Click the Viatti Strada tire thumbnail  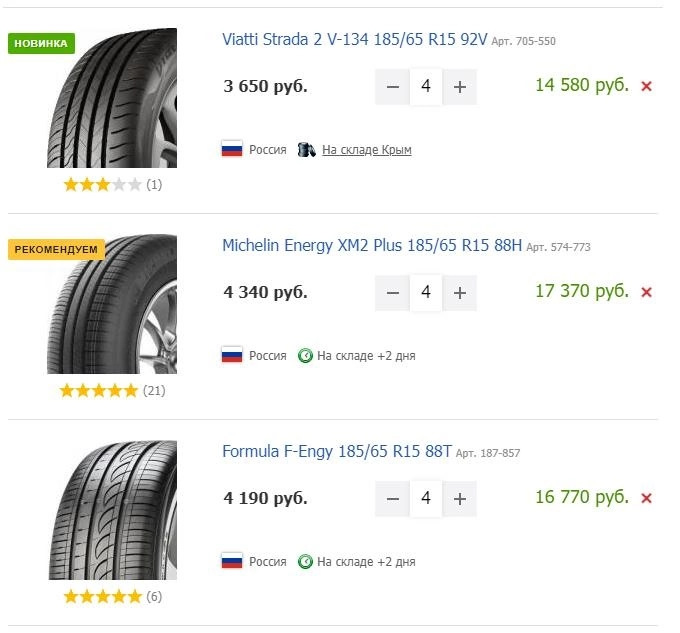pyautogui.click(x=112, y=100)
